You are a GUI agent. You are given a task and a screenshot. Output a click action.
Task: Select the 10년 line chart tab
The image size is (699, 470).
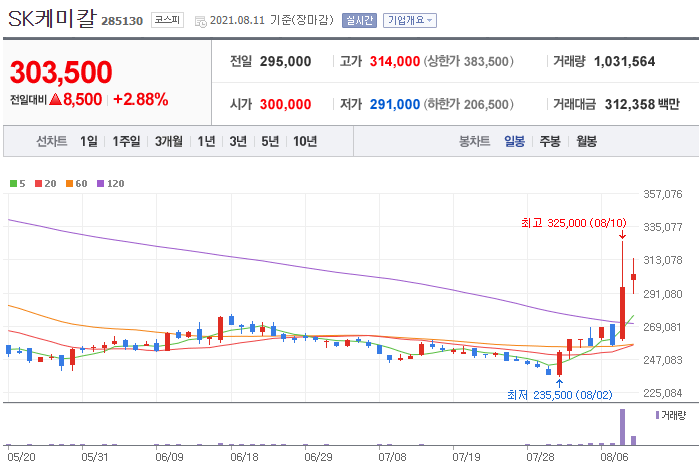pyautogui.click(x=305, y=141)
